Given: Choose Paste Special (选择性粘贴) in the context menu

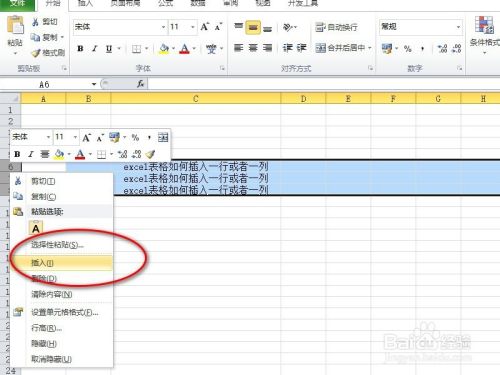Looking at the screenshot, I should [x=62, y=245].
